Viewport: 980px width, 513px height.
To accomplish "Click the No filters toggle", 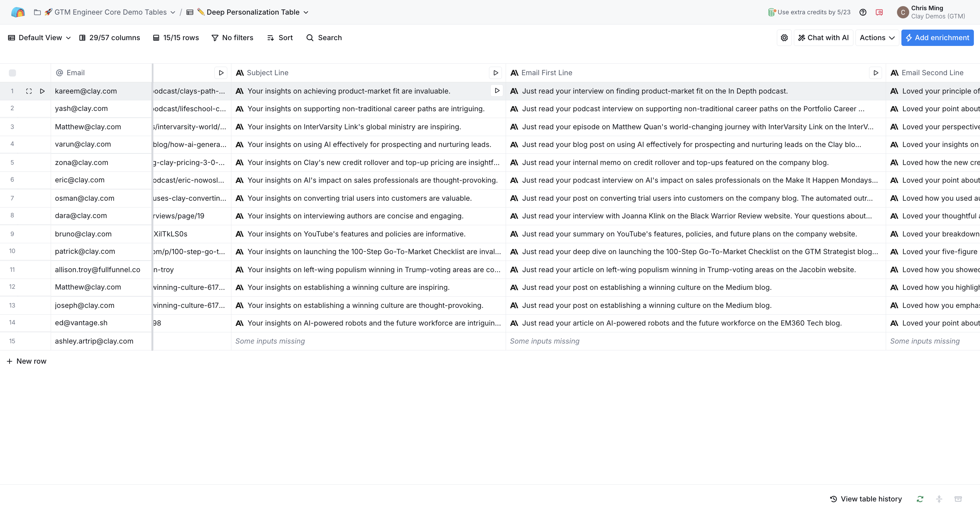I will point(232,37).
